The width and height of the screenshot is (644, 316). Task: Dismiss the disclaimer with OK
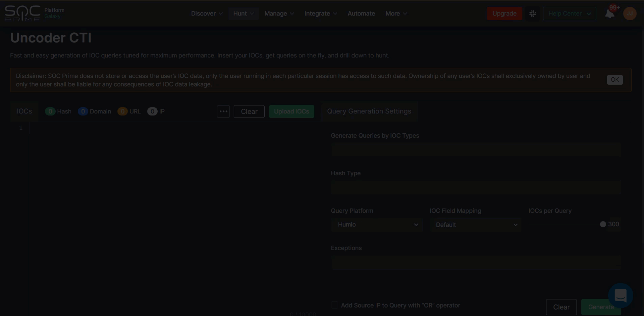click(x=615, y=80)
